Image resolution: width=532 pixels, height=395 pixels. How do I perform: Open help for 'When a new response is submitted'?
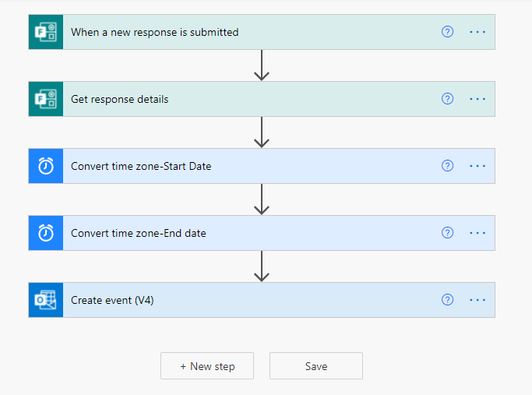tap(447, 32)
